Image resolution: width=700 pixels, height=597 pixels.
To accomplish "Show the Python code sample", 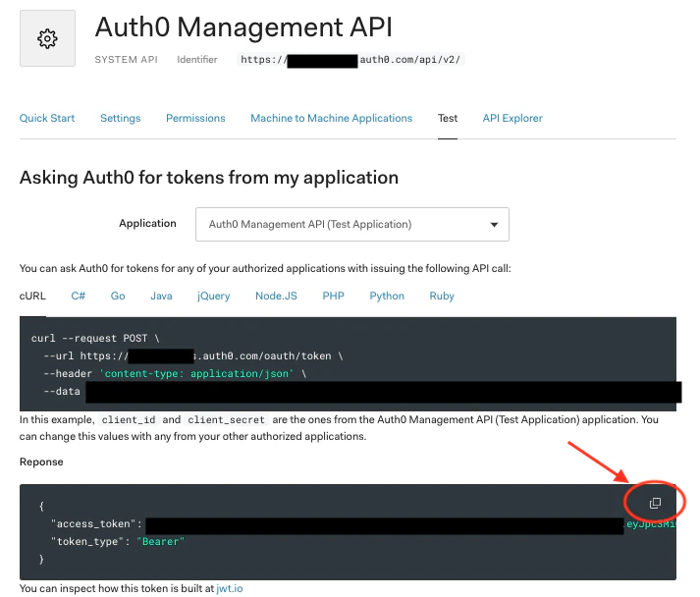I will (x=387, y=296).
